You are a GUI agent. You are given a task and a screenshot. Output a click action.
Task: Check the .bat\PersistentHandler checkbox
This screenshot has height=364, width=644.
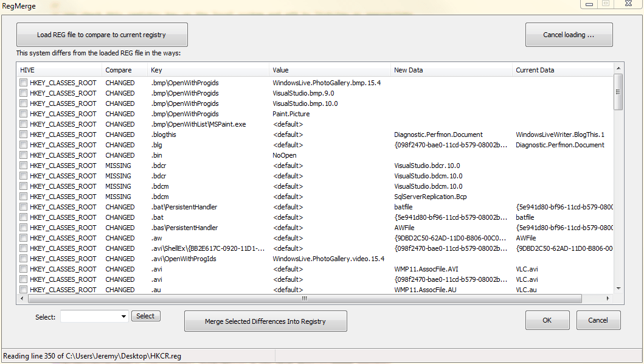click(23, 207)
